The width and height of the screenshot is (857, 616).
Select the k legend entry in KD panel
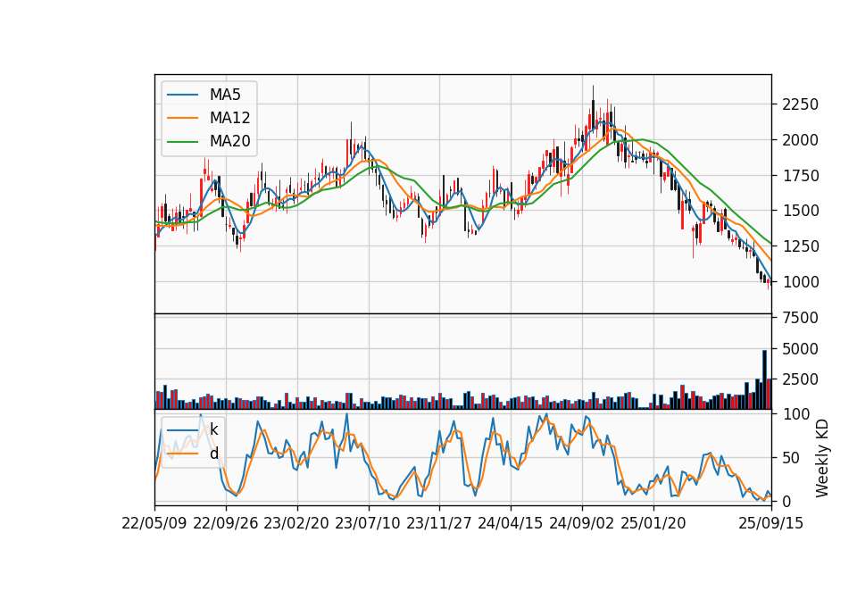[x=213, y=429]
